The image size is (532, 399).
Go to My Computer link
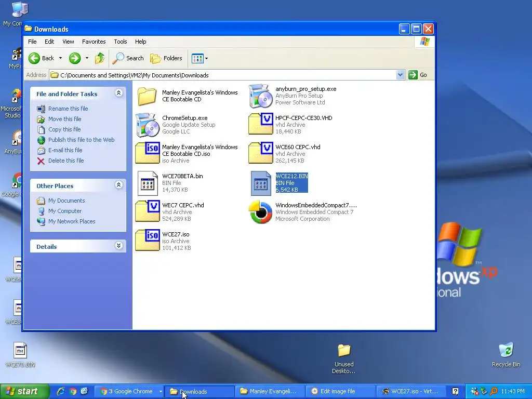(65, 211)
